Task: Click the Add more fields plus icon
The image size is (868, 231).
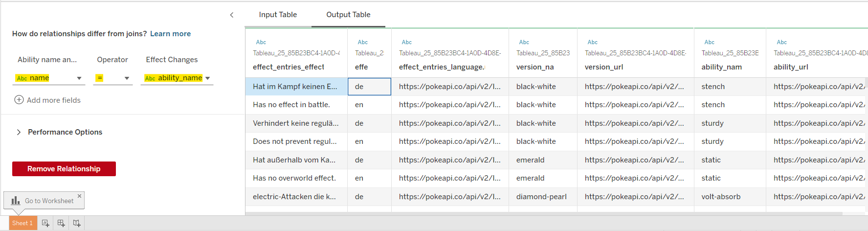Action: (19, 100)
